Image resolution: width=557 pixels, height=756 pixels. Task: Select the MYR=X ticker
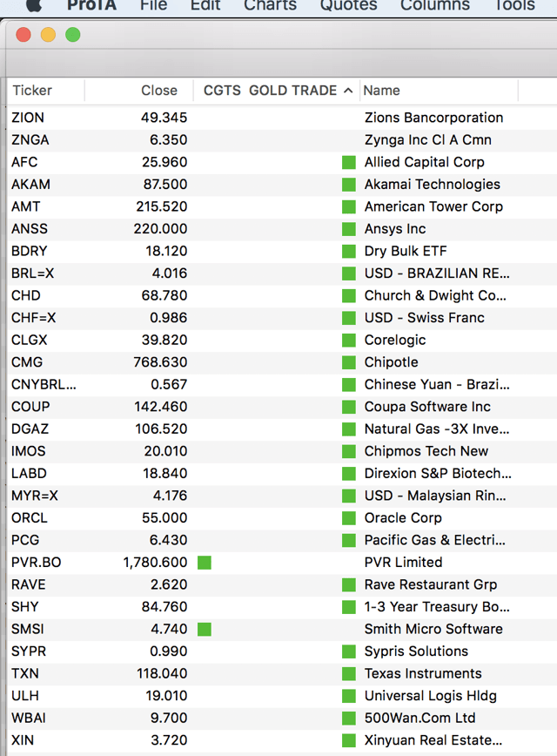(35, 496)
